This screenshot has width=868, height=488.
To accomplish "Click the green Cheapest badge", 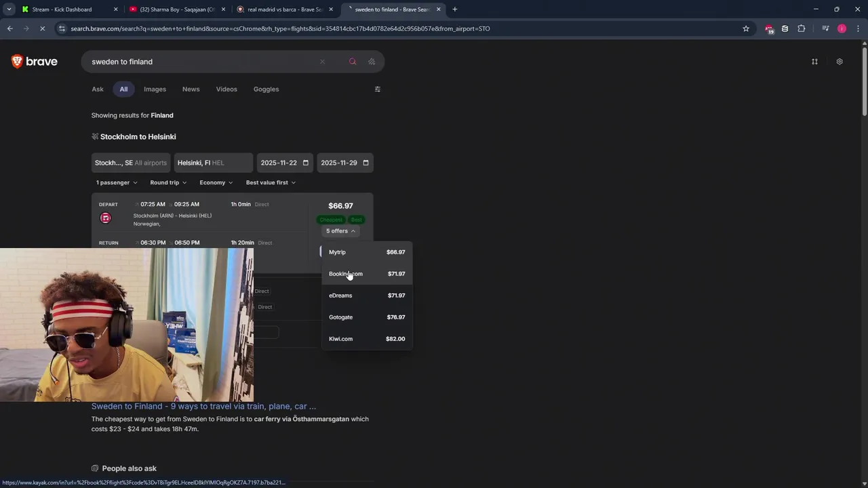I will click(331, 220).
